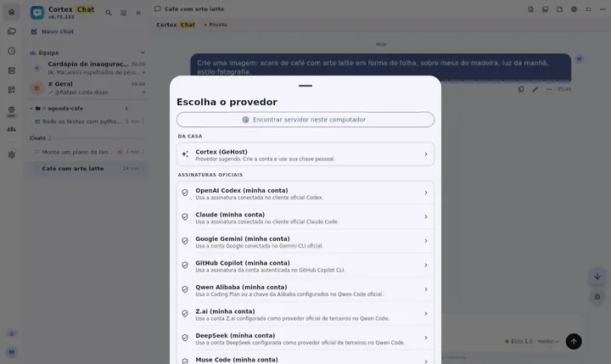This screenshot has width=611, height=364.
Task: Open chat Monte um plano de lan...
Action: [88, 152]
